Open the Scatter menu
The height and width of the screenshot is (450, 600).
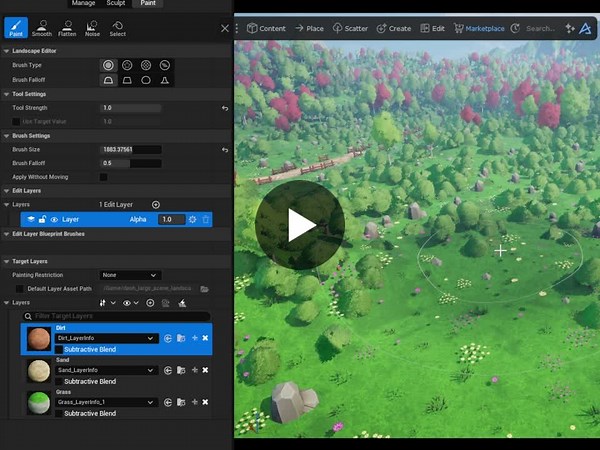[x=350, y=28]
